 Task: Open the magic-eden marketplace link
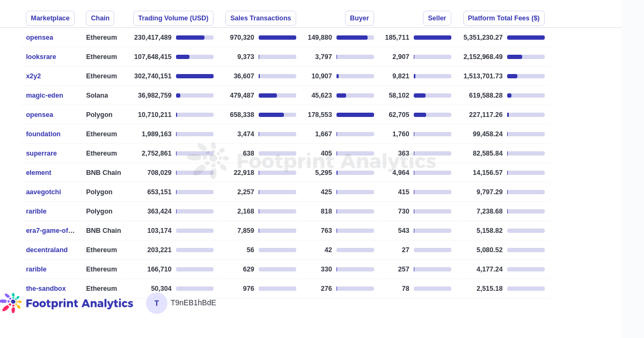pyautogui.click(x=45, y=95)
